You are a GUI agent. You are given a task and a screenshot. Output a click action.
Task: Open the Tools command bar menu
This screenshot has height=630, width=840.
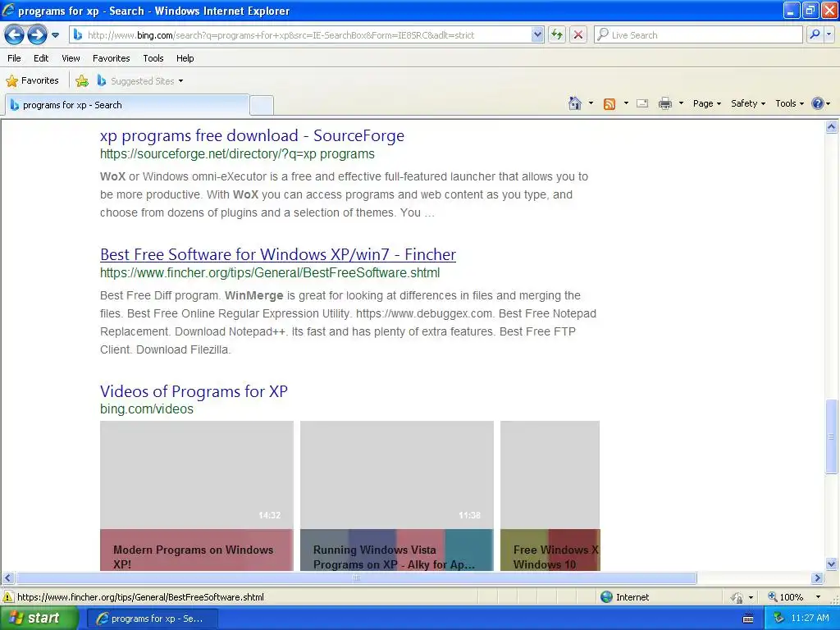click(x=789, y=103)
